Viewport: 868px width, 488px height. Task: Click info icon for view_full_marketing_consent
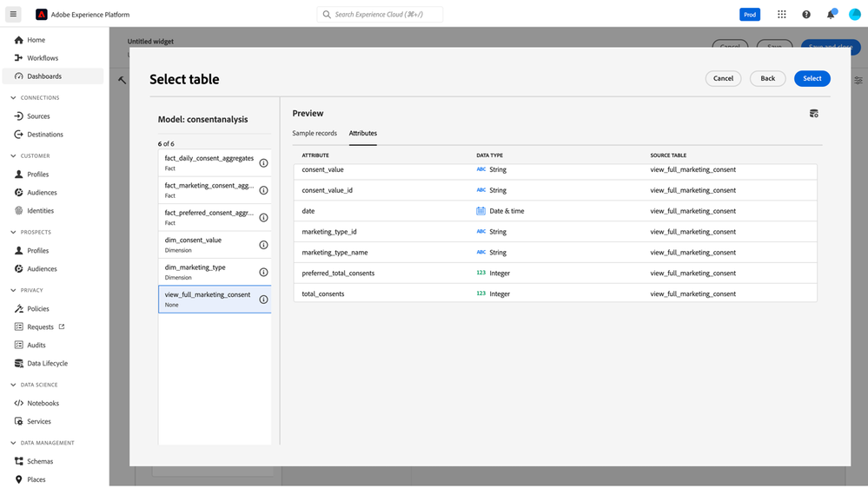point(263,300)
